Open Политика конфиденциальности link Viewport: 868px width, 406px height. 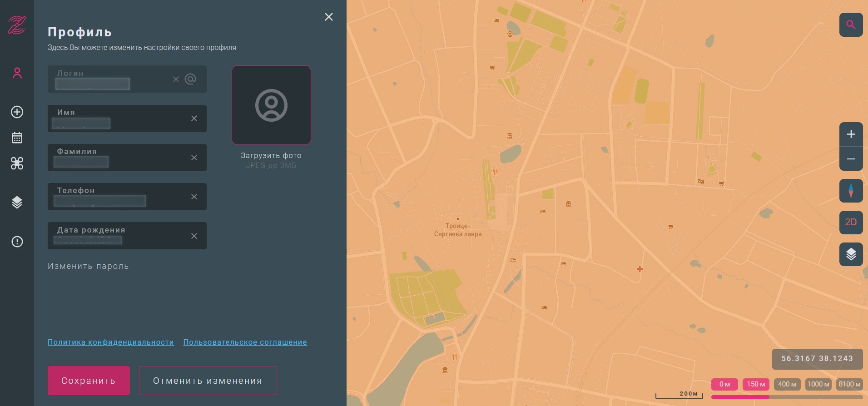click(110, 342)
